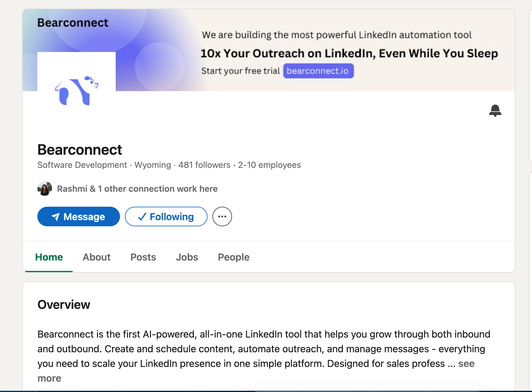Click the notification bell icon
532x392 pixels.
pos(495,110)
